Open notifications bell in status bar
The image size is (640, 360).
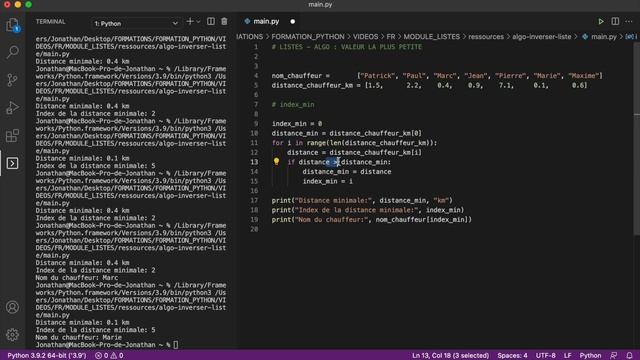[x=629, y=356]
